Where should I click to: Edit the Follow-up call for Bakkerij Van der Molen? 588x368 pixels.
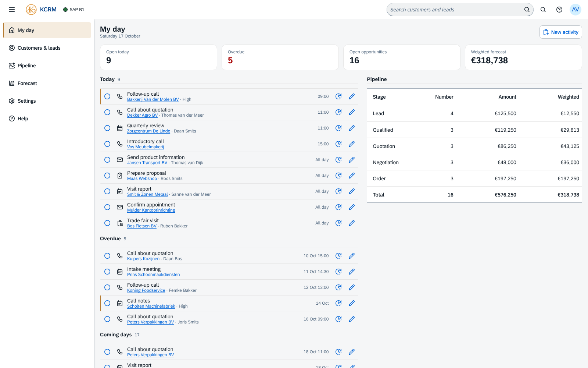tap(352, 96)
